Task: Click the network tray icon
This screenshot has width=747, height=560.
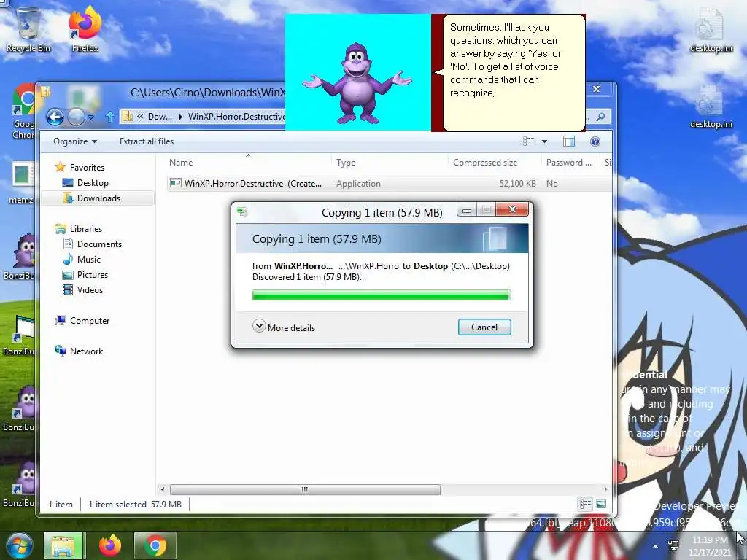Action: (x=673, y=545)
